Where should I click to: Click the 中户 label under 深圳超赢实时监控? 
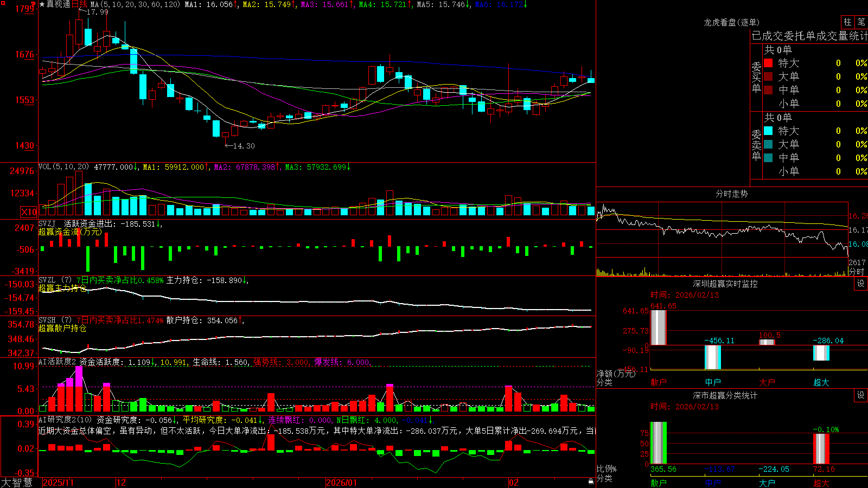(713, 382)
